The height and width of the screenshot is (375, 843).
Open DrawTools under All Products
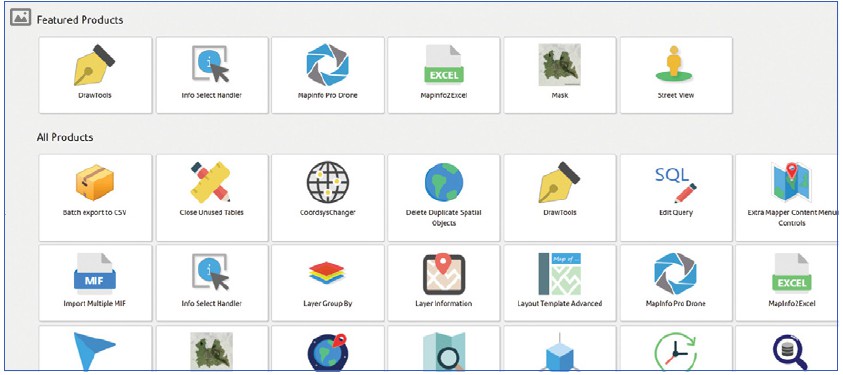click(560, 198)
